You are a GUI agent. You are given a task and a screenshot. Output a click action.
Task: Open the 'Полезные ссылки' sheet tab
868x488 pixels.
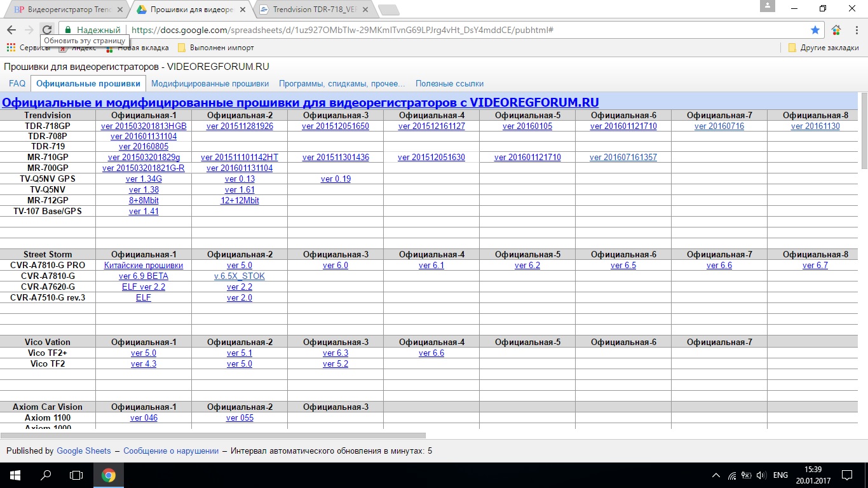(449, 83)
